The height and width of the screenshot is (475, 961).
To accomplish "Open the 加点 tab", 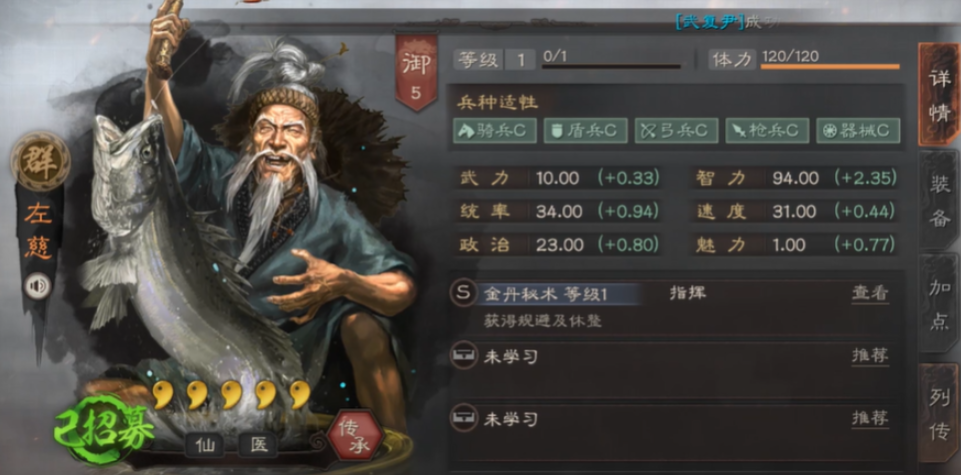I will [940, 304].
